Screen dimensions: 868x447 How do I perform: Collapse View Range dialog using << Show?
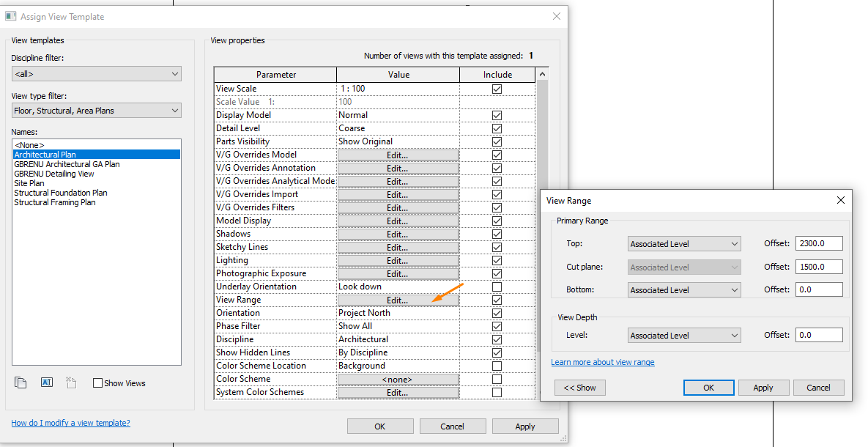pyautogui.click(x=579, y=387)
